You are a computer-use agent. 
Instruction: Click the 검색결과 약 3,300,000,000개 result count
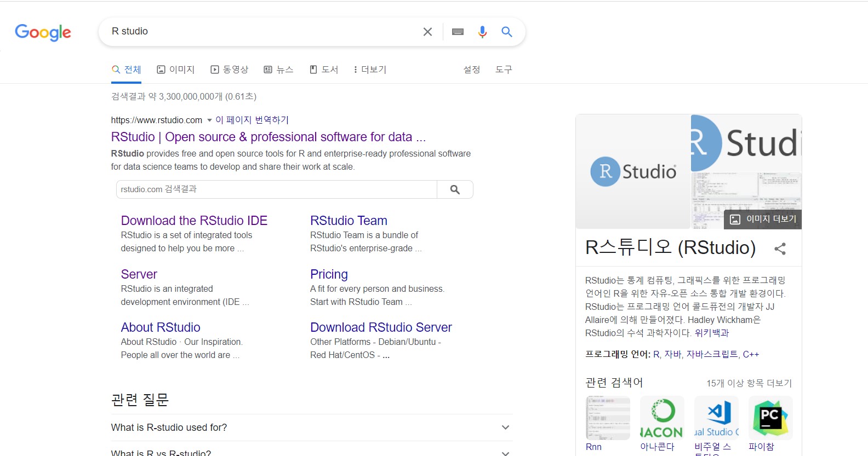click(184, 96)
